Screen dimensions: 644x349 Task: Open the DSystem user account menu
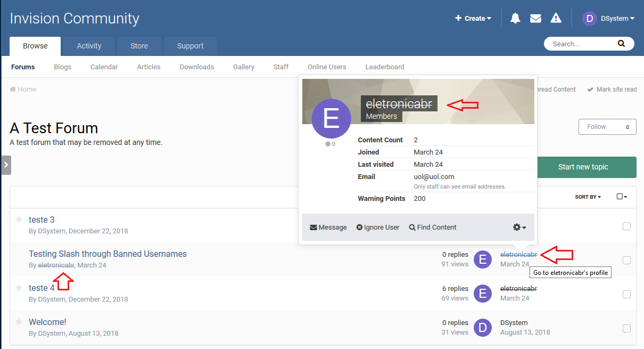point(609,19)
